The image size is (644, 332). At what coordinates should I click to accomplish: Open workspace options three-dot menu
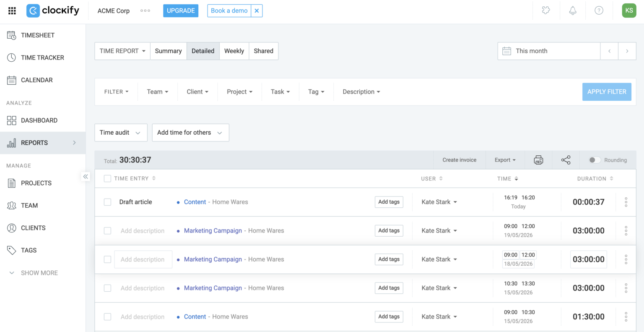145,11
